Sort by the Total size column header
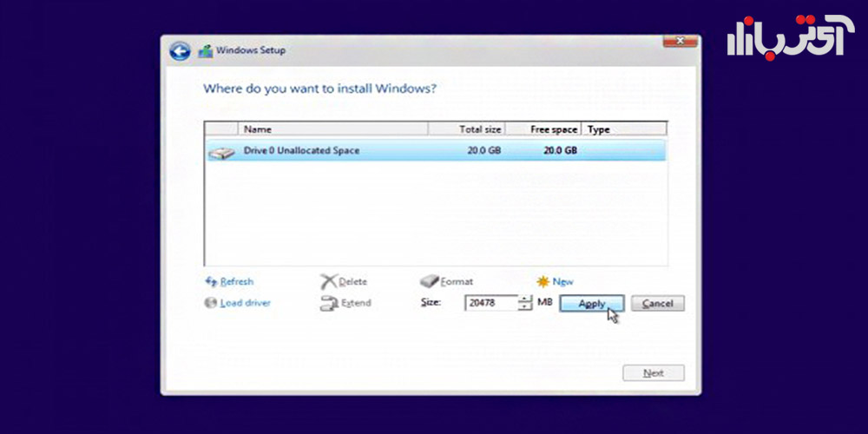The height and width of the screenshot is (434, 868). click(x=467, y=129)
